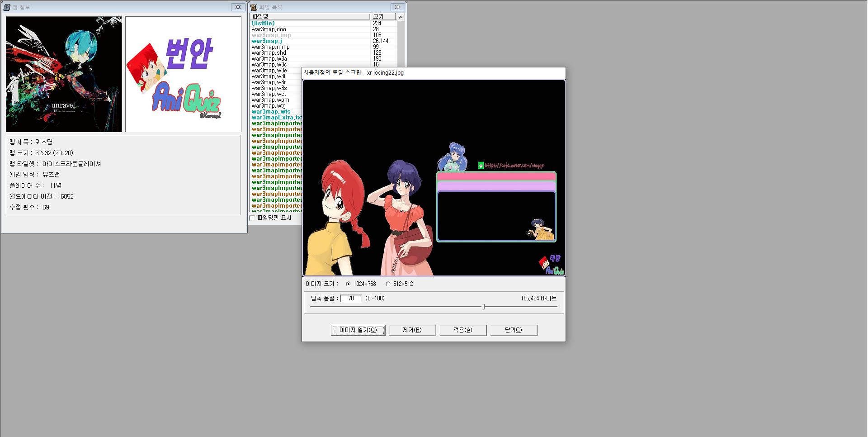Sort the file list by the 크기 column

click(382, 17)
